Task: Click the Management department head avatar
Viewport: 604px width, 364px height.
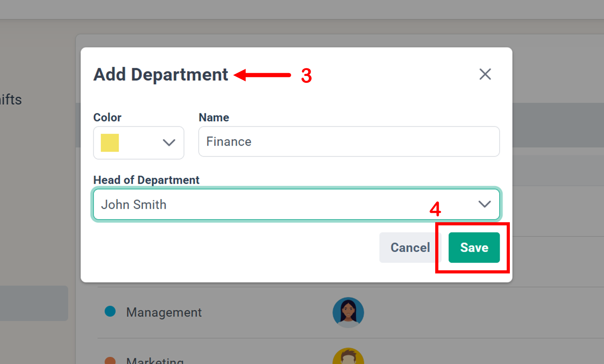Action: coord(348,312)
